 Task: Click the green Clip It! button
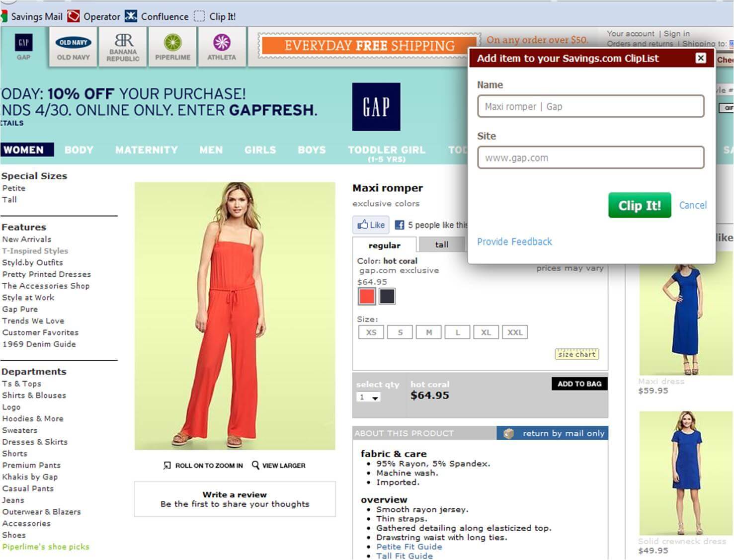(x=640, y=205)
